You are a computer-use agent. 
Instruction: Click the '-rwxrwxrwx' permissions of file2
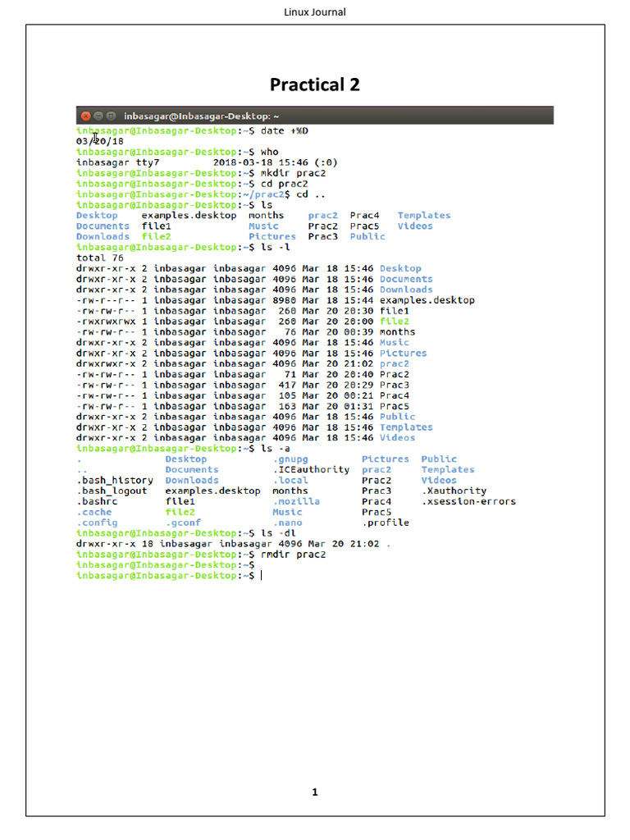(x=106, y=322)
